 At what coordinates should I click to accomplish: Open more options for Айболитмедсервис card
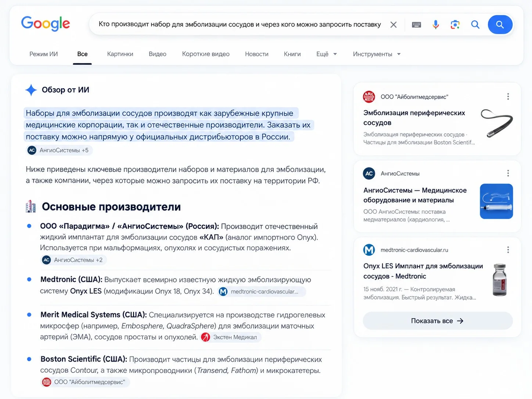(x=508, y=97)
